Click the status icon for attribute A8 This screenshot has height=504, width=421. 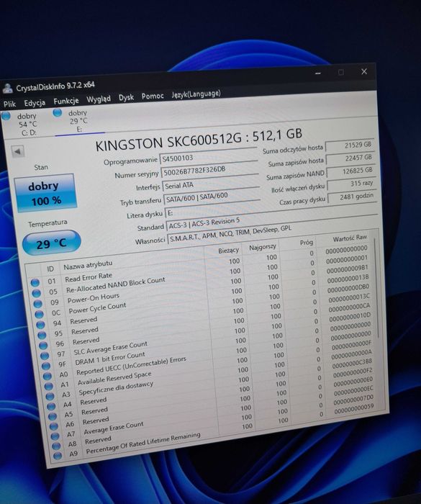click(x=56, y=446)
